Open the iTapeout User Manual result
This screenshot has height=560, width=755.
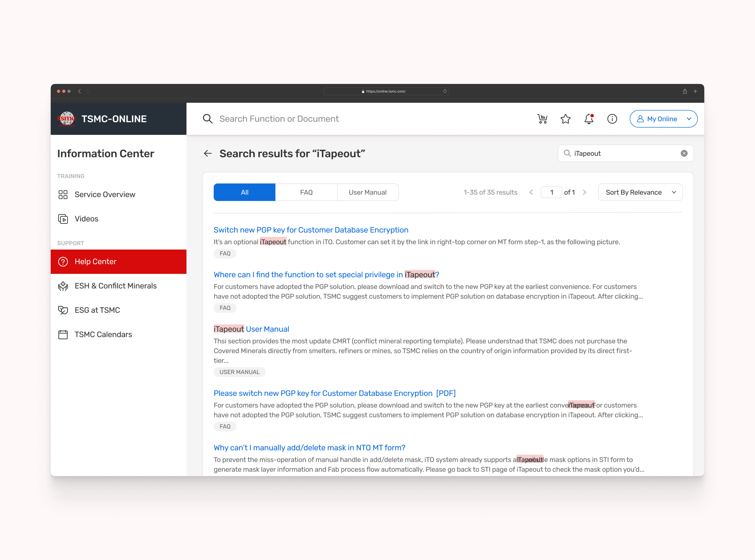click(251, 329)
